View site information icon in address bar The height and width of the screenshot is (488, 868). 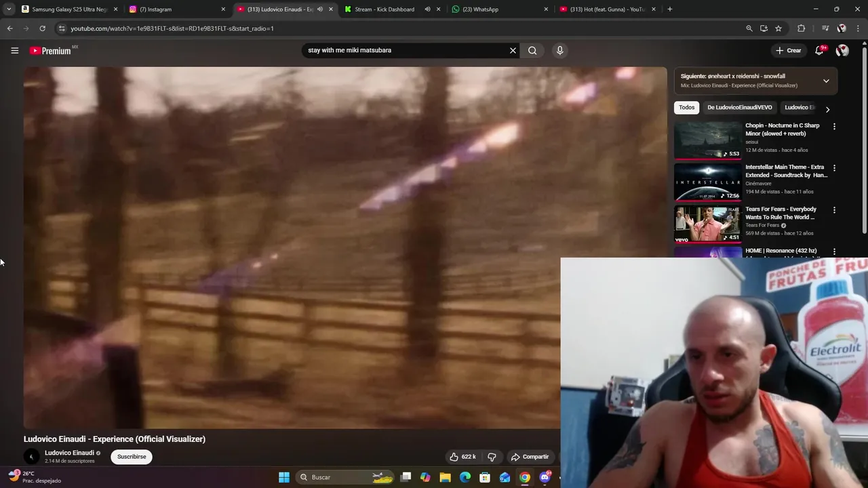tap(62, 28)
